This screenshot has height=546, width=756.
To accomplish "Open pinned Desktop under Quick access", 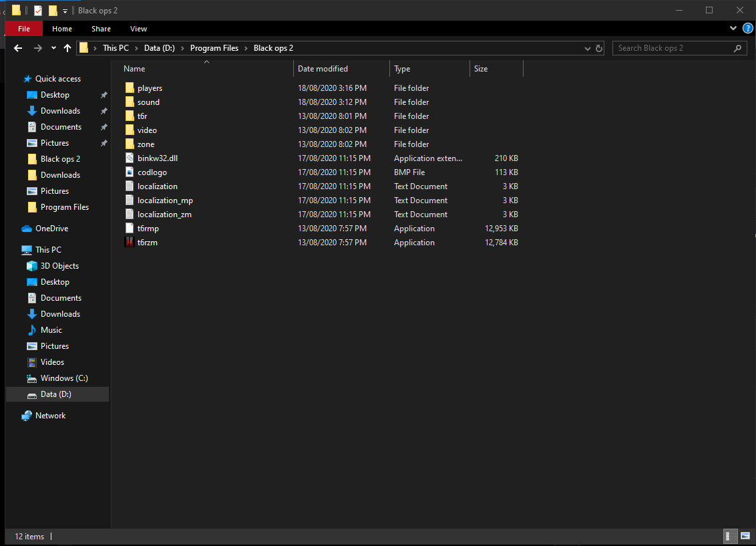I will pyautogui.click(x=55, y=95).
